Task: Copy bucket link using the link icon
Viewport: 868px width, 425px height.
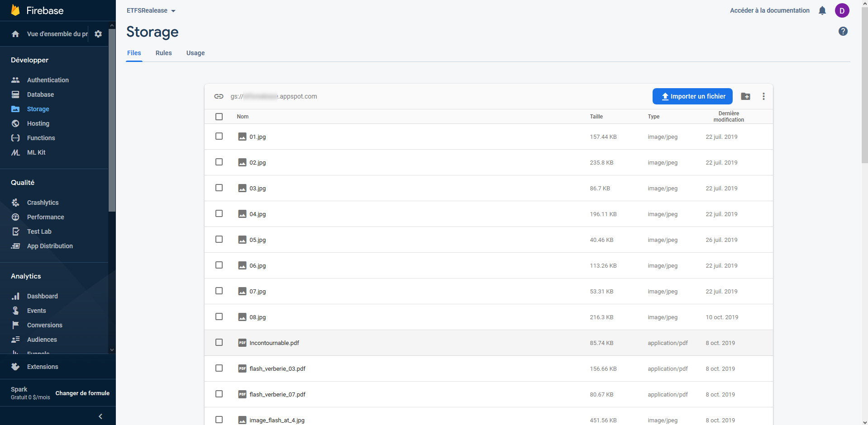Action: 219,96
